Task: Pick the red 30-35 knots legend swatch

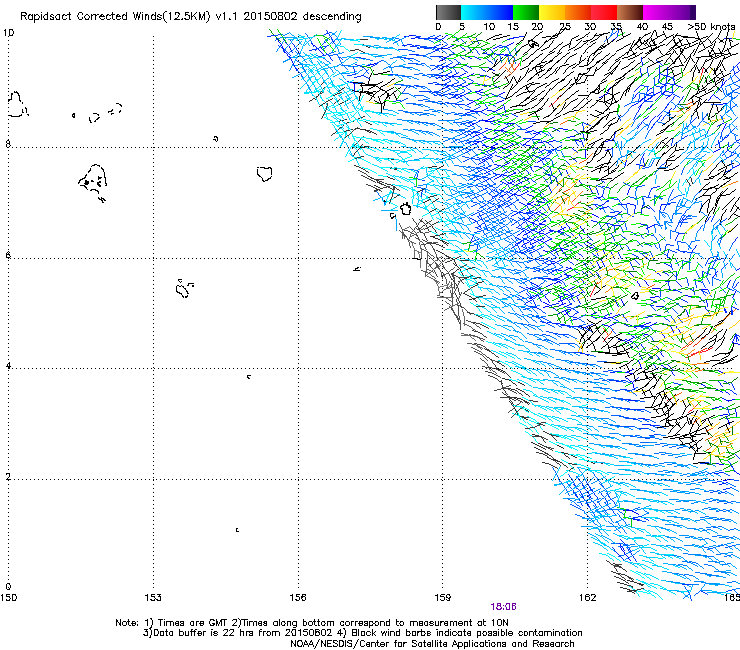Action: point(604,12)
